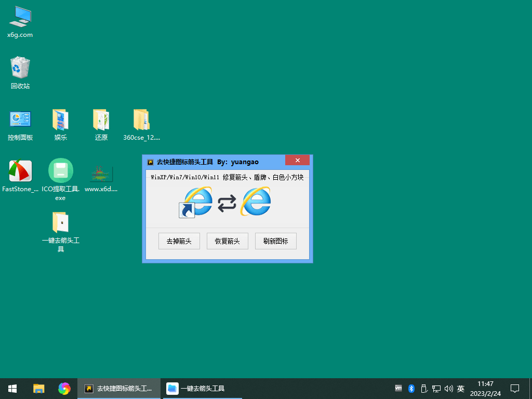Select the FastStone desktop shortcut
This screenshot has height=399, width=532.
click(x=20, y=171)
